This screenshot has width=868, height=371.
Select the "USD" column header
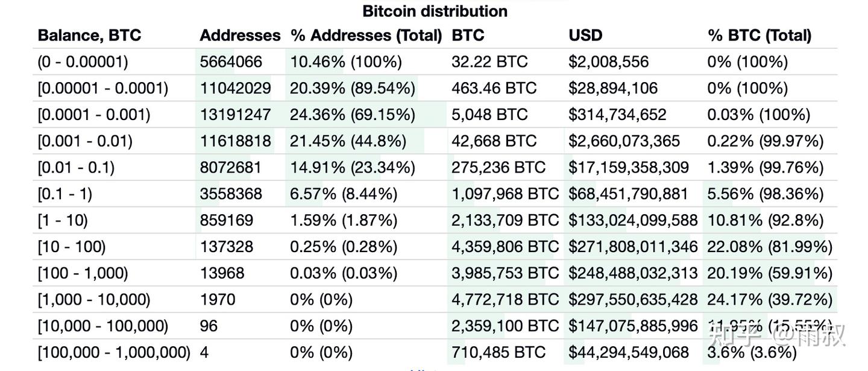pyautogui.click(x=585, y=35)
